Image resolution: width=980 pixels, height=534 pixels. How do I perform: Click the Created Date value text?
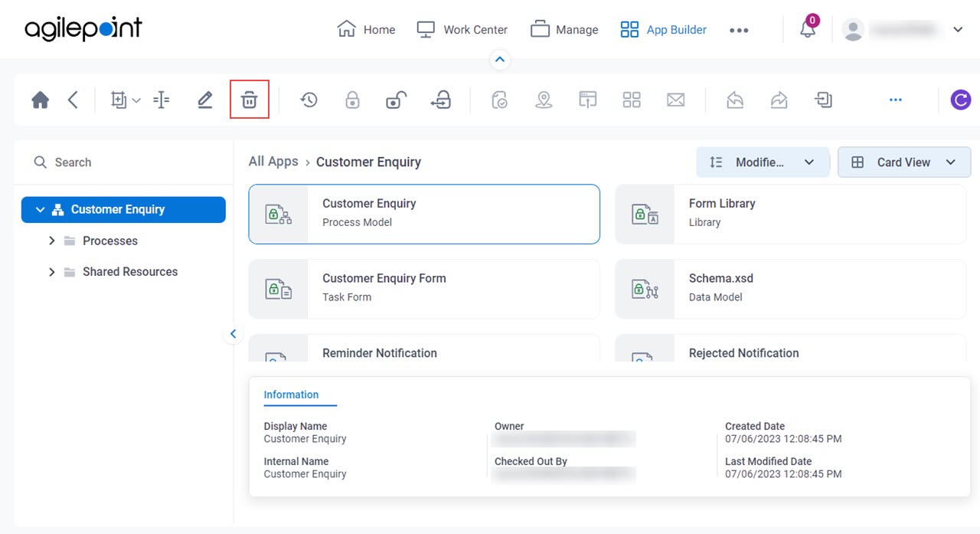pyautogui.click(x=783, y=439)
